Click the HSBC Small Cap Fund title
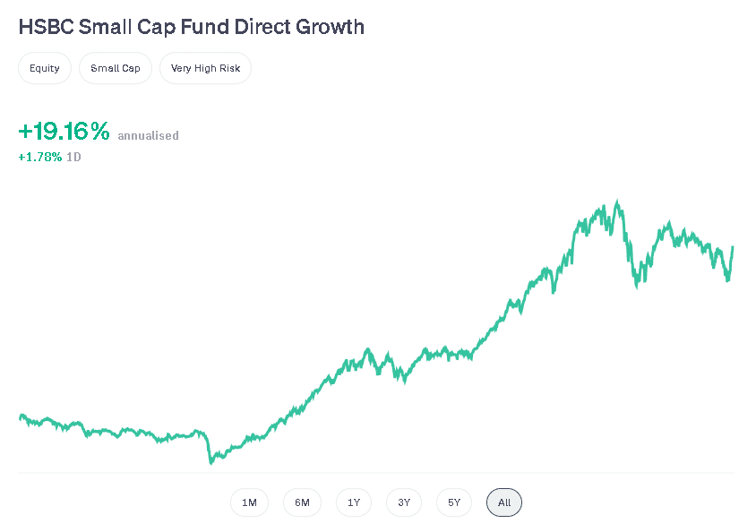The image size is (756, 532). click(x=191, y=27)
